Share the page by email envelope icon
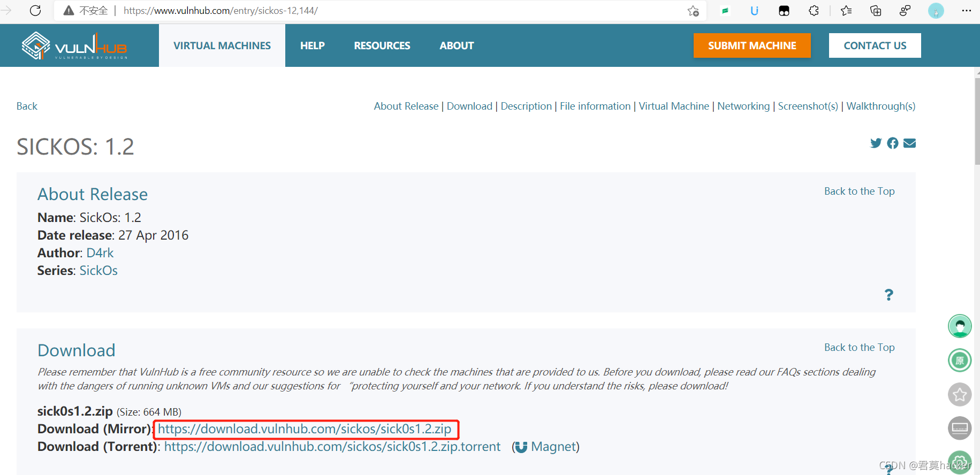 (909, 143)
